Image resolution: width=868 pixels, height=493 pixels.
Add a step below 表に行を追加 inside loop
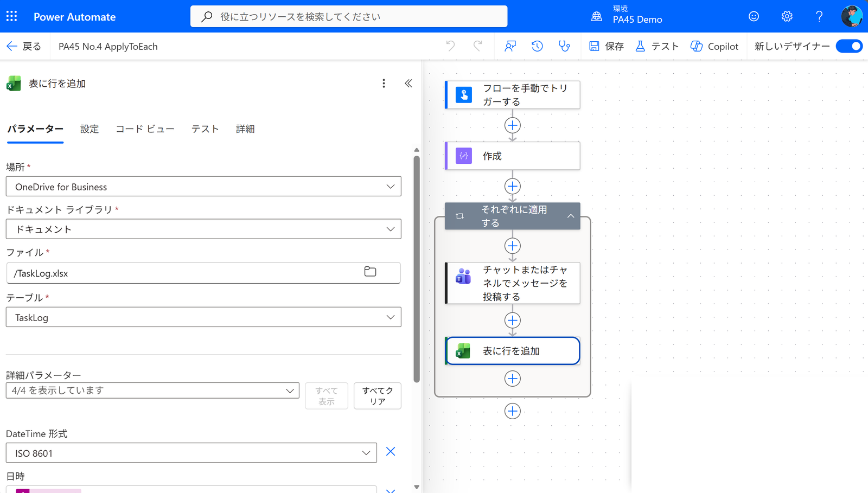click(x=513, y=379)
